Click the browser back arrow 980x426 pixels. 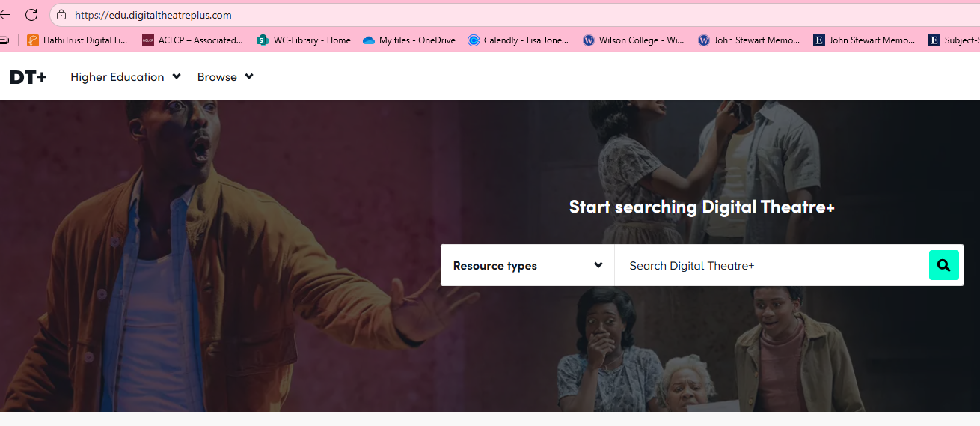tap(4, 15)
